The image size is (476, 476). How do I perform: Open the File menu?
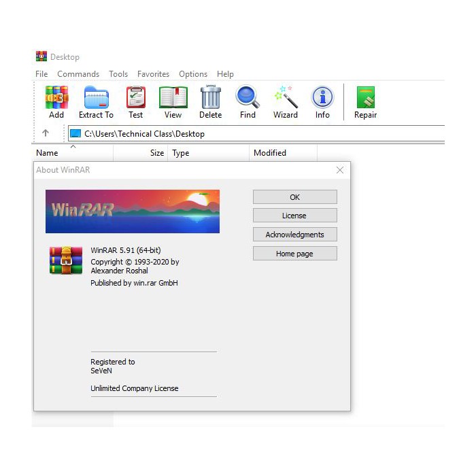click(41, 74)
